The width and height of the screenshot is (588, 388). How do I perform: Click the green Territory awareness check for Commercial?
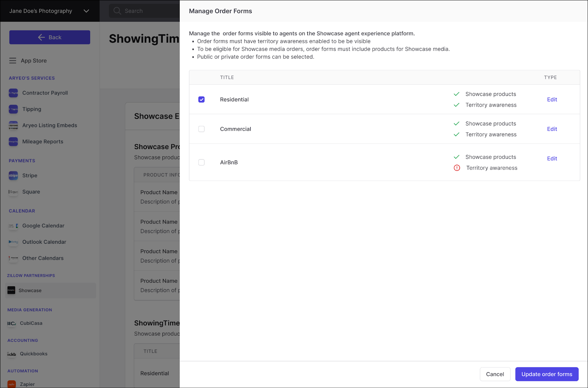[x=456, y=134]
